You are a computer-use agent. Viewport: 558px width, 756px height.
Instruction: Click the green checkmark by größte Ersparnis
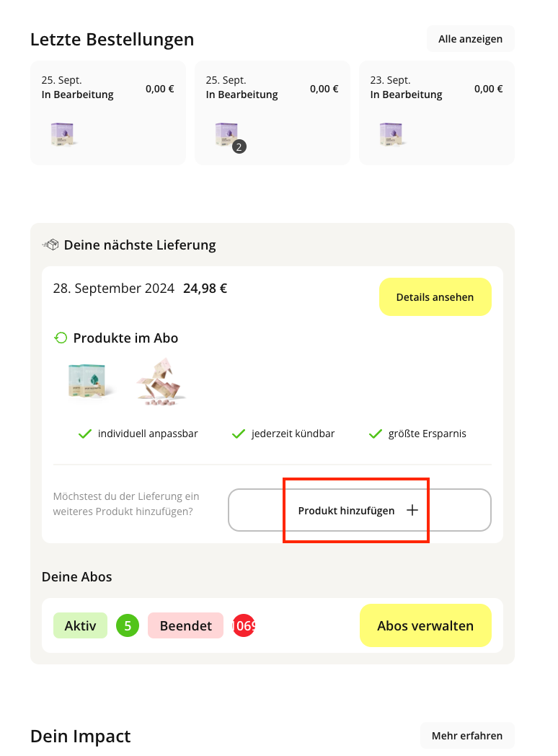(x=376, y=434)
